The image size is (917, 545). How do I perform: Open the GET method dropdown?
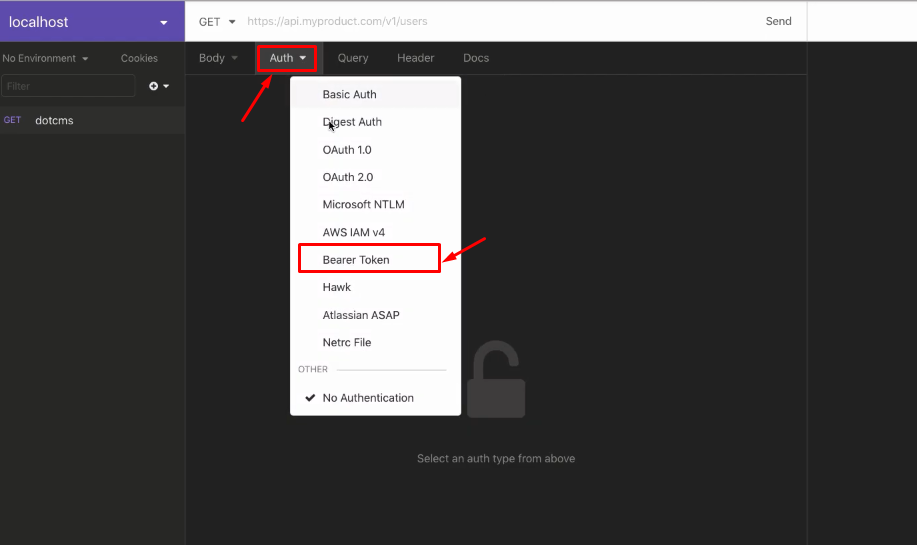tap(217, 21)
